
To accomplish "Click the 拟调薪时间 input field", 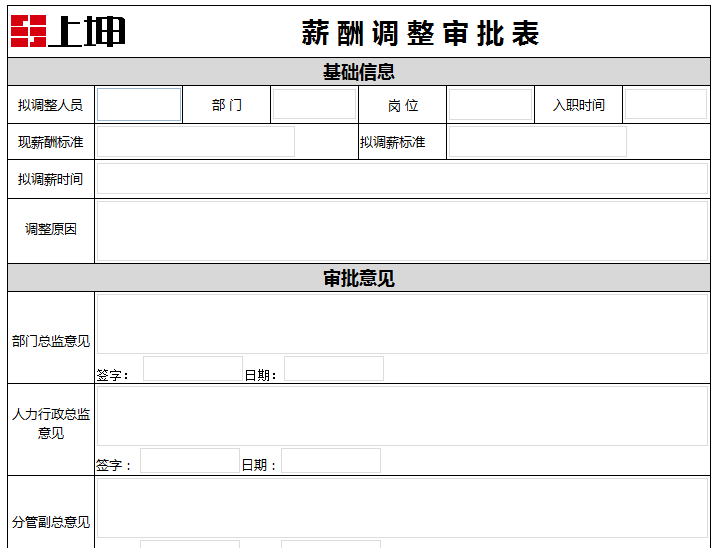I will tap(403, 179).
